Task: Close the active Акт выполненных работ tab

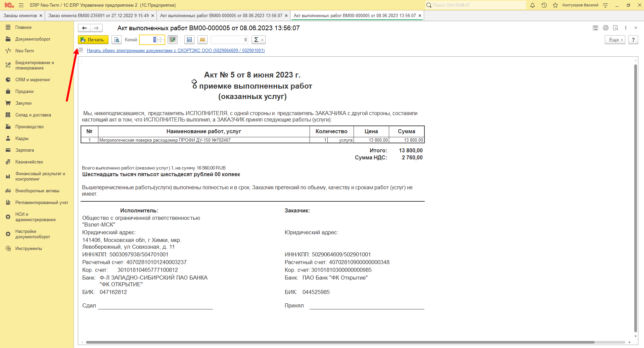Action: 420,15
